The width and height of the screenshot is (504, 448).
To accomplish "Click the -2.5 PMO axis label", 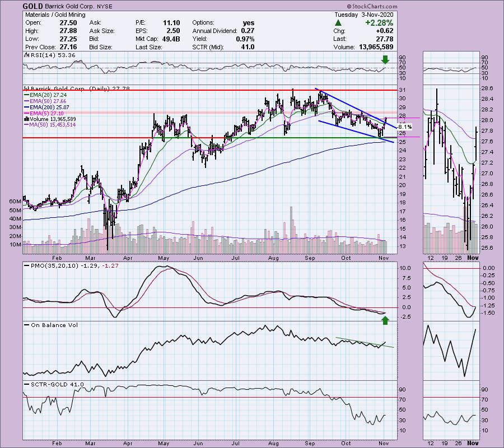I will coord(404,317).
